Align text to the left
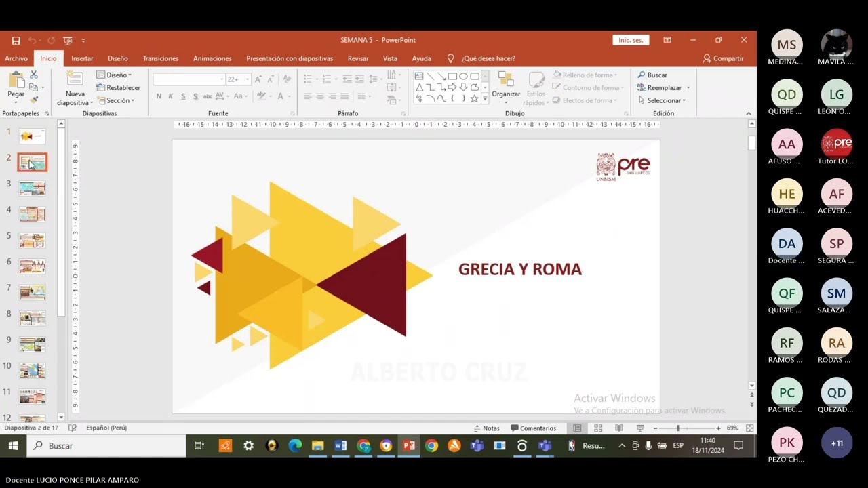Screen dimensions: 868x488 [x=308, y=96]
